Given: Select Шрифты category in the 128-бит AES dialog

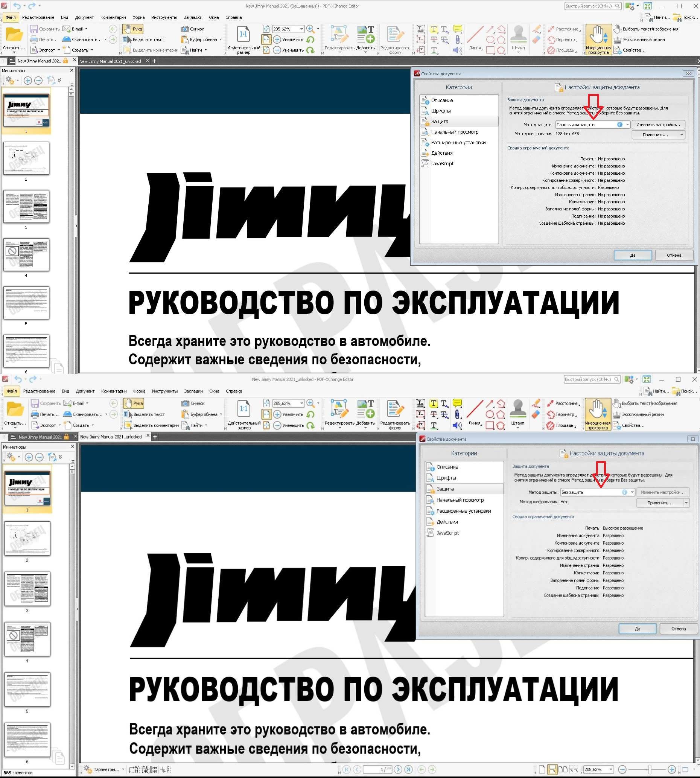Looking at the screenshot, I should click(x=440, y=111).
